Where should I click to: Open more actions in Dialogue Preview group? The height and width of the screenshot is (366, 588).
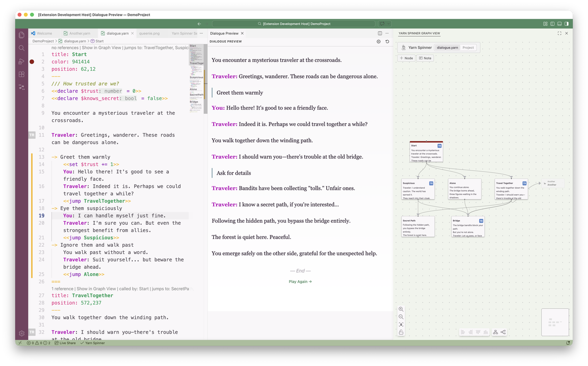[387, 33]
